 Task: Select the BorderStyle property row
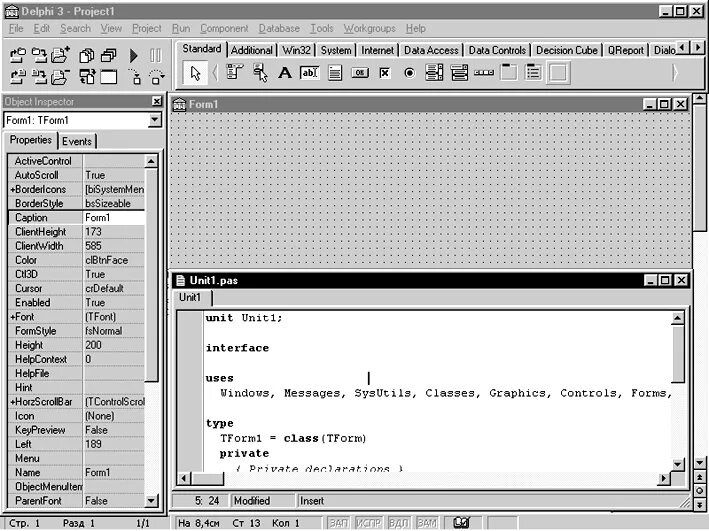(x=76, y=204)
